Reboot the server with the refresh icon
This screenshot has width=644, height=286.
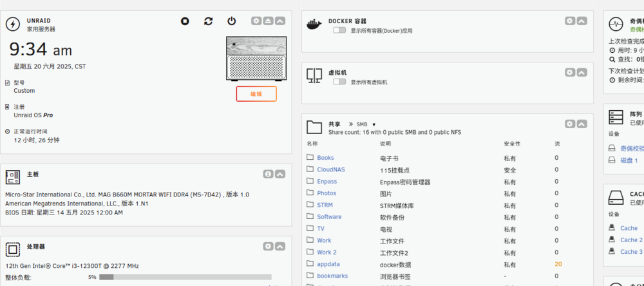click(208, 21)
